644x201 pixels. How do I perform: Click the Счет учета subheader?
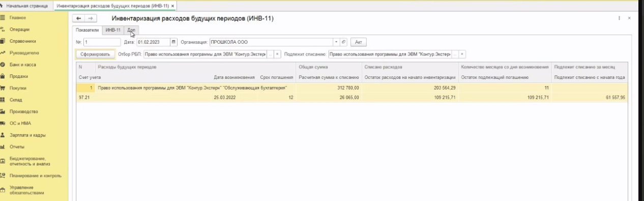pyautogui.click(x=89, y=77)
